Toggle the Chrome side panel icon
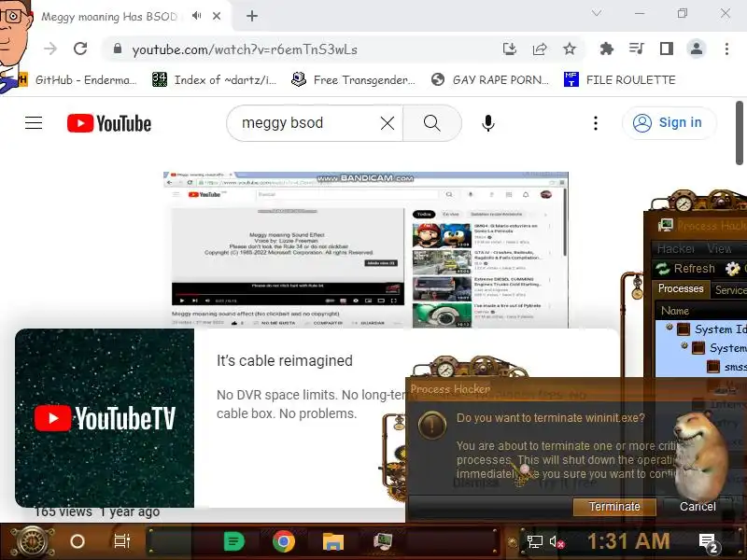This screenshot has width=747, height=560. point(667,49)
